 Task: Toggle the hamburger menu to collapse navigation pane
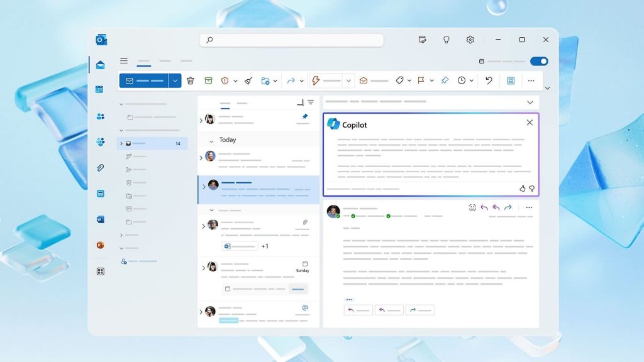(x=124, y=61)
